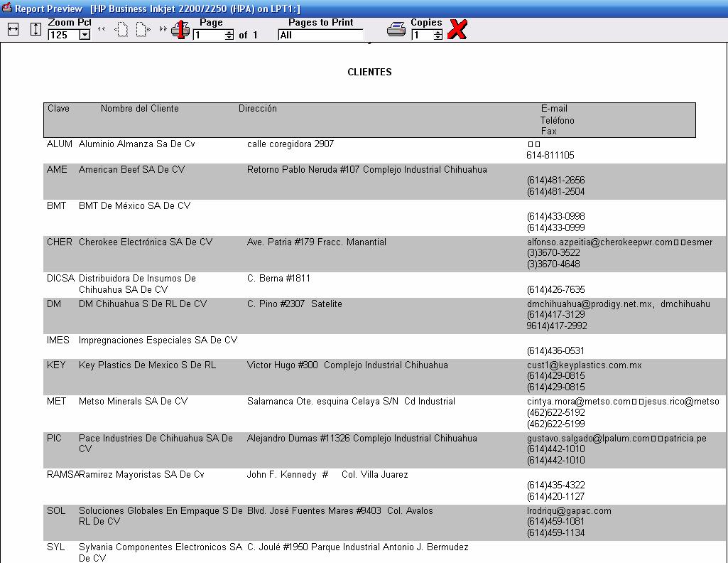
Task: Increase the Page number stepper
Action: [229, 32]
